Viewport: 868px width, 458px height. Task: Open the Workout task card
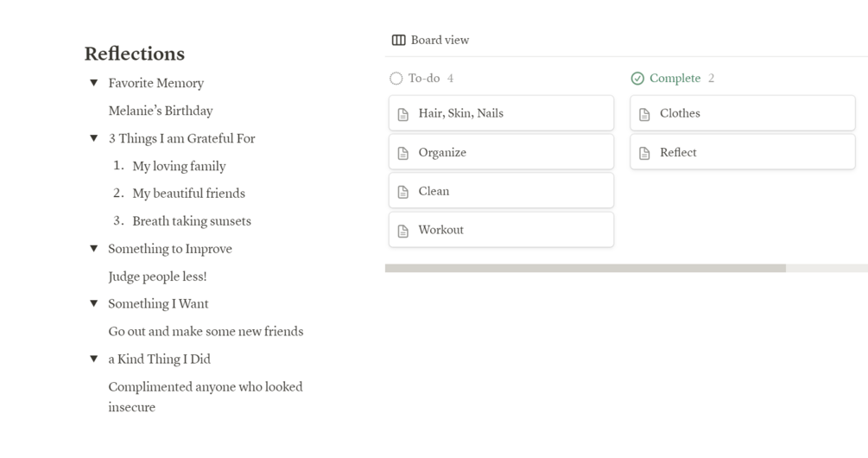pos(501,230)
